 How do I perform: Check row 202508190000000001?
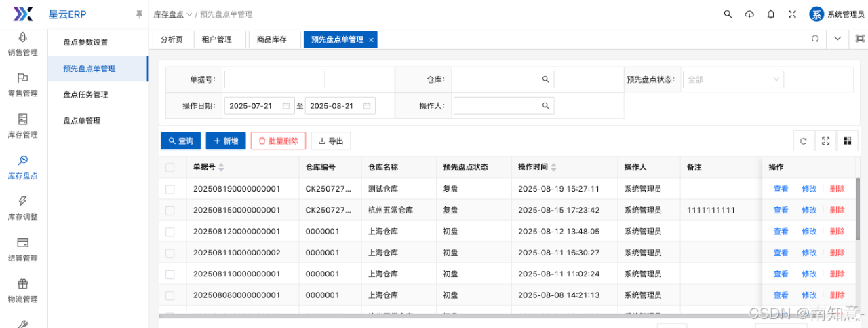point(170,189)
